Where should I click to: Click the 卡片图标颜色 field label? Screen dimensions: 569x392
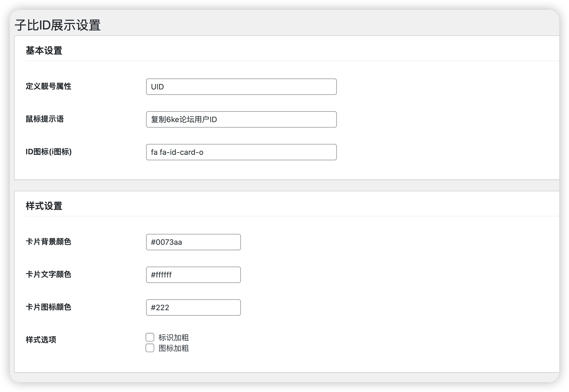click(x=49, y=307)
